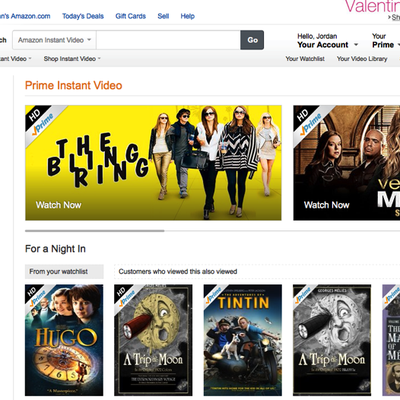Viewport: 400px width, 400px height.
Task: Open the Today's Deals link
Action: 83,16
